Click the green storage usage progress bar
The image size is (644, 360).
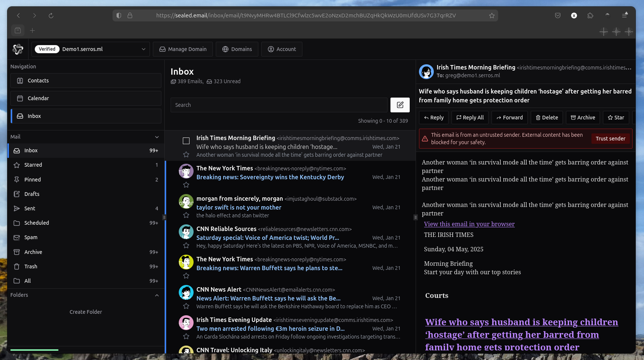34,350
